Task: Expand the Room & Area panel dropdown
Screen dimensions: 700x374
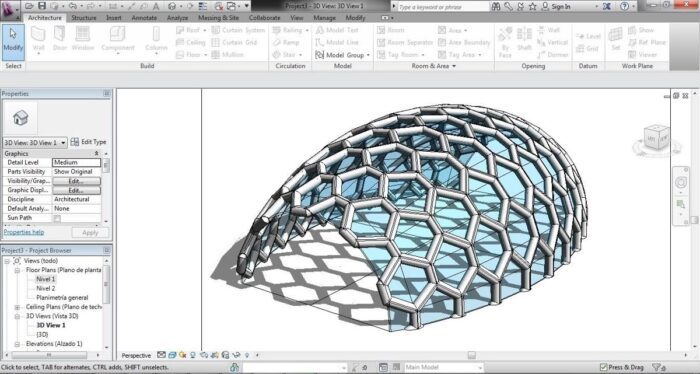Action: (454, 66)
